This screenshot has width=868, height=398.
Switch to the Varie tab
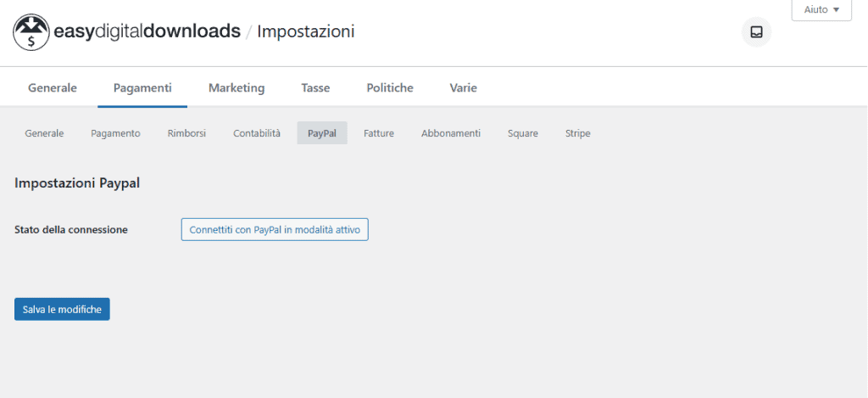(464, 87)
